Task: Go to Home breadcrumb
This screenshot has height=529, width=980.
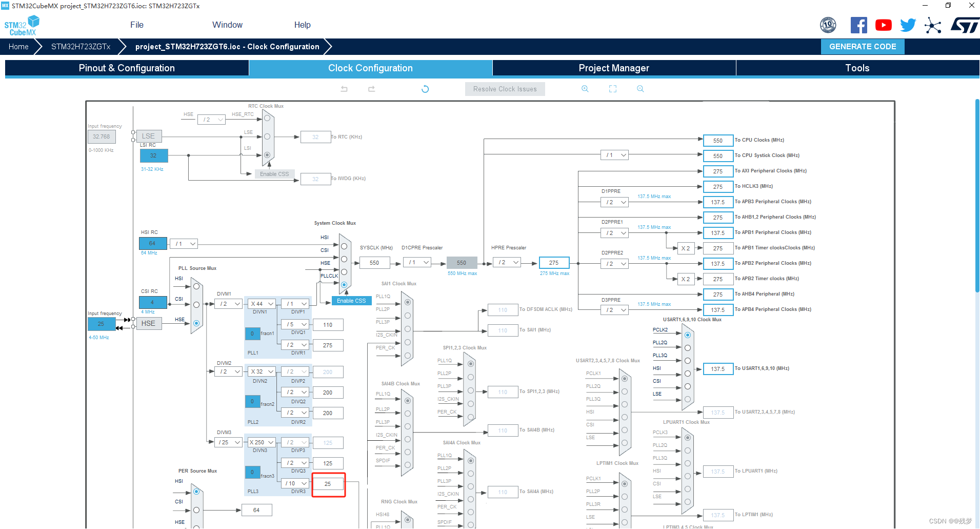Action: [18, 47]
